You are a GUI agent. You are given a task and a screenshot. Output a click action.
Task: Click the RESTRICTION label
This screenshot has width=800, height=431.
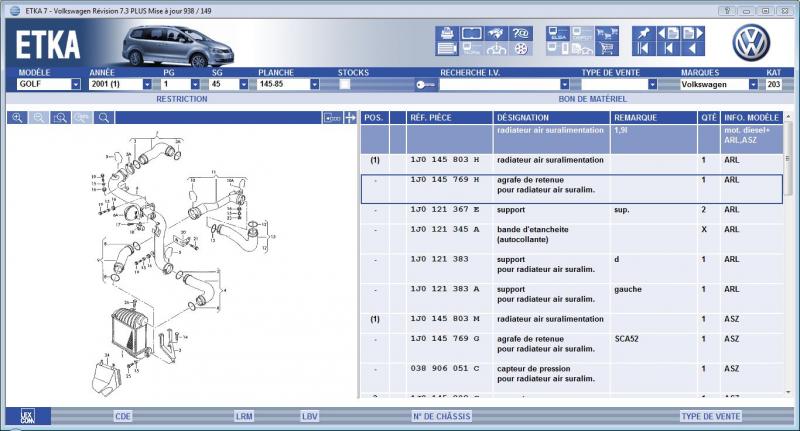click(x=182, y=99)
